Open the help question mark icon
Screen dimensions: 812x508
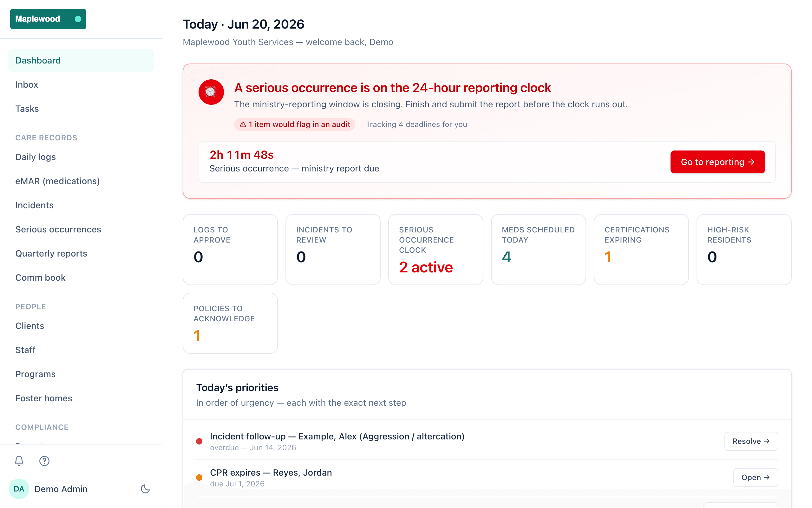click(x=44, y=461)
